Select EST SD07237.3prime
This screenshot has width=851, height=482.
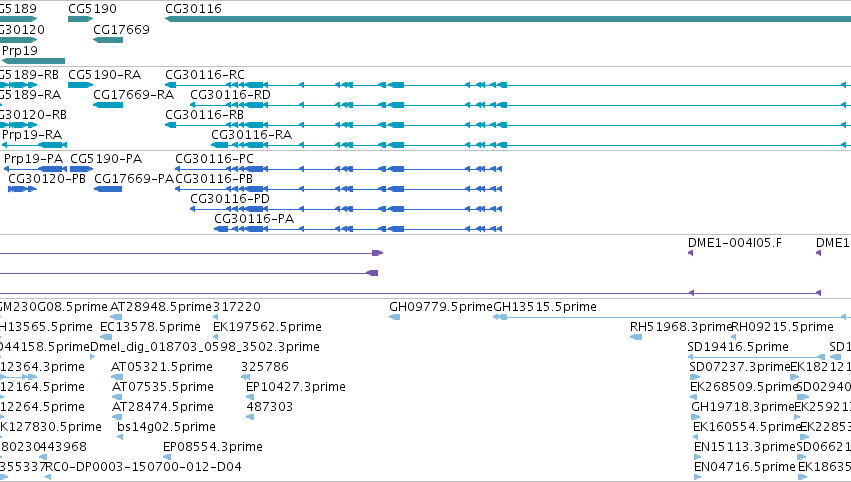click(x=740, y=367)
